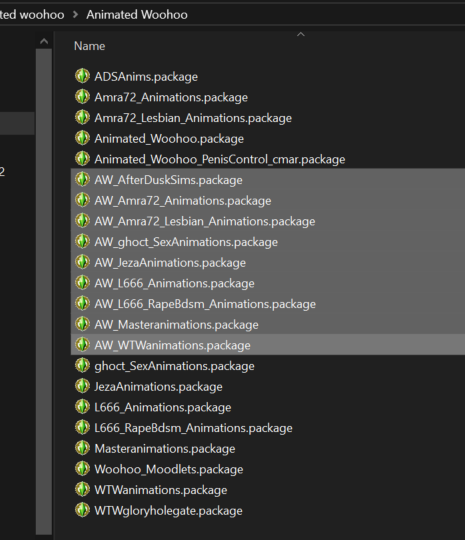
Task: Select the AW_AfterDuskSims.package file icon
Action: [x=82, y=179]
